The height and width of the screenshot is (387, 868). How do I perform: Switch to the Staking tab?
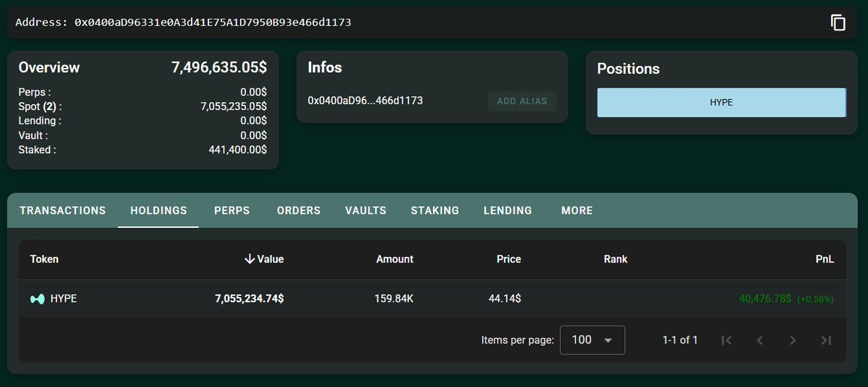435,210
